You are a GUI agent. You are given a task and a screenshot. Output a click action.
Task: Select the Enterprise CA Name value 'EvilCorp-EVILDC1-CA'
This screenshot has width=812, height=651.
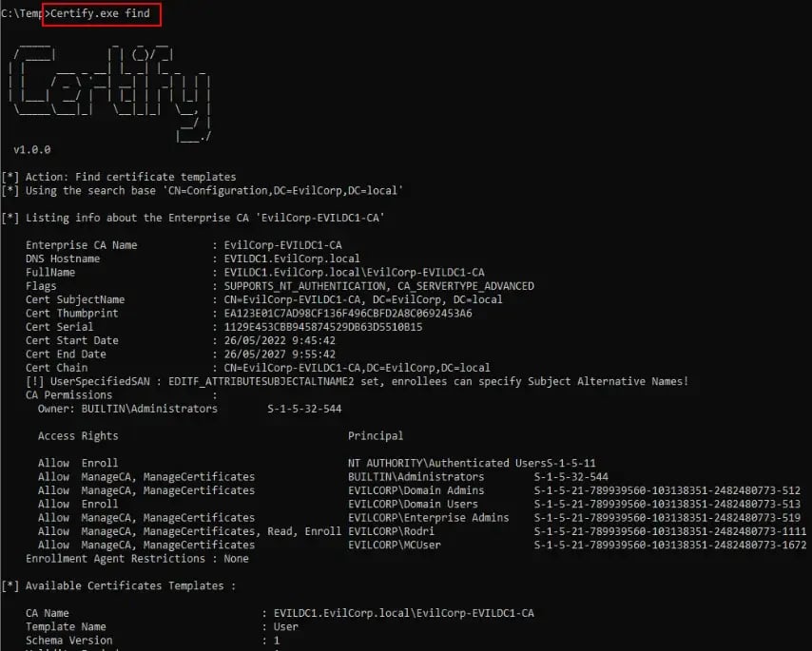click(282, 245)
